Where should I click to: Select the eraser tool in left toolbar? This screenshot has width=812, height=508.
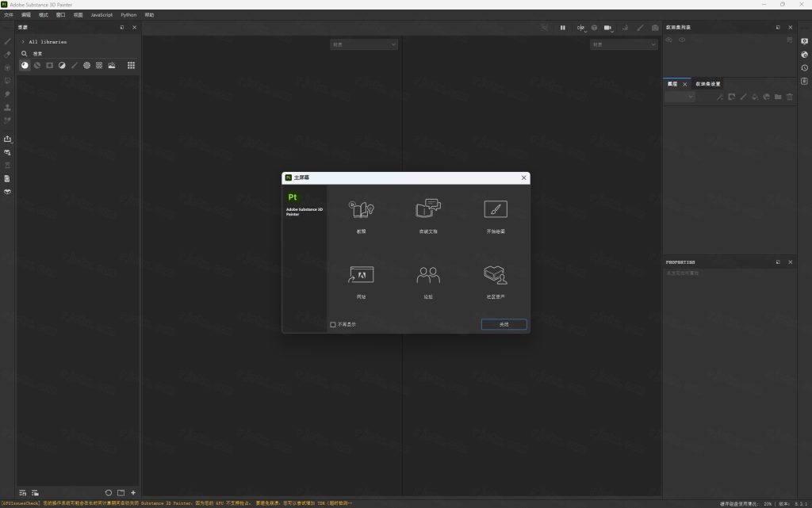coord(7,55)
